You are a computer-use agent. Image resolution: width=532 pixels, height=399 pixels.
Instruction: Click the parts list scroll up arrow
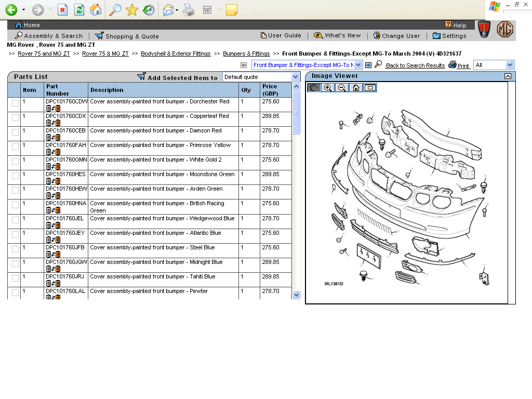[296, 87]
